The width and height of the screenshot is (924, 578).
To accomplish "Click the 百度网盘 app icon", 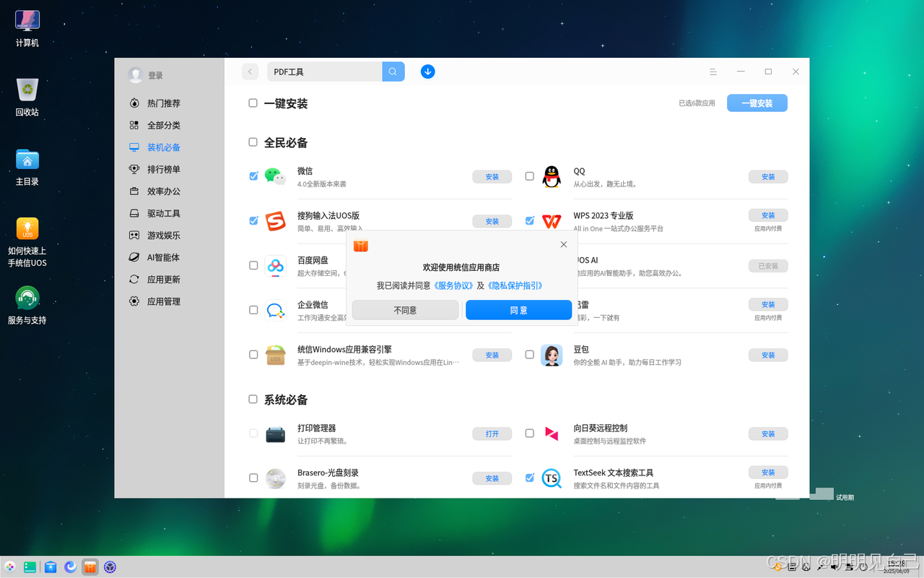I will pyautogui.click(x=275, y=265).
